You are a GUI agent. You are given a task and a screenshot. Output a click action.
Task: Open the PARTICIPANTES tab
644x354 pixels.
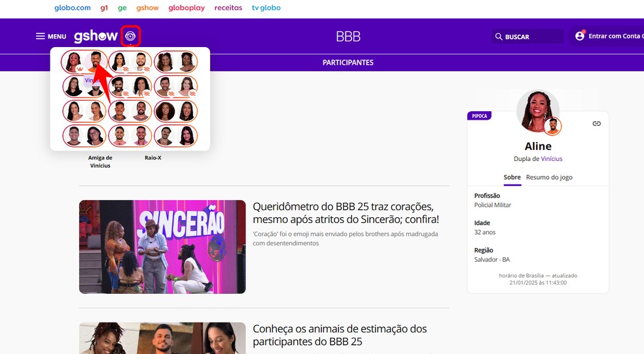tap(348, 62)
